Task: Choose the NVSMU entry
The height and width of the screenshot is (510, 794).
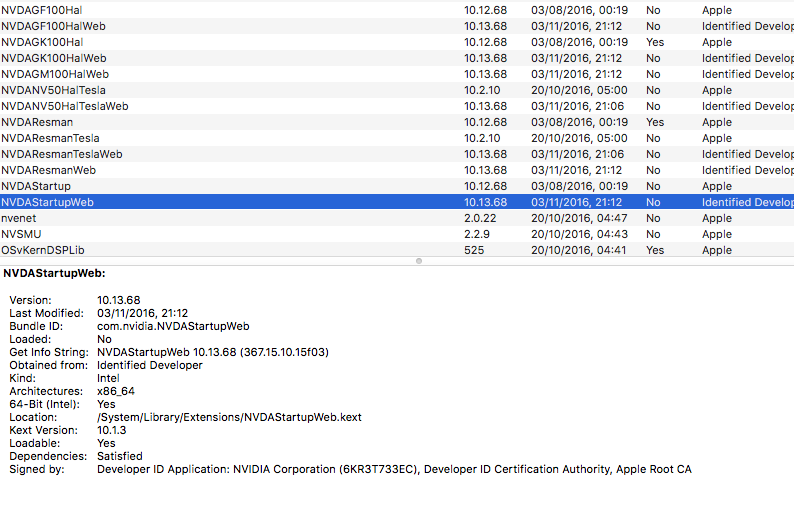Action: point(397,234)
